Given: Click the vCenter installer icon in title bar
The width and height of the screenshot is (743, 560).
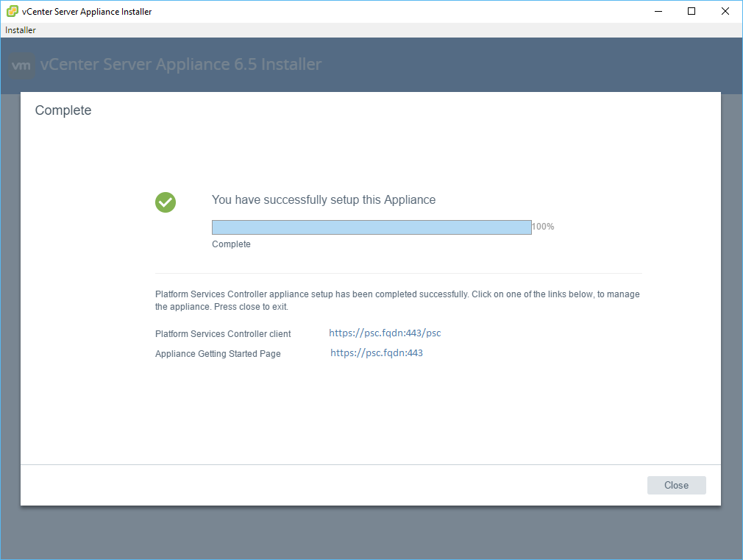Looking at the screenshot, I should click(13, 11).
